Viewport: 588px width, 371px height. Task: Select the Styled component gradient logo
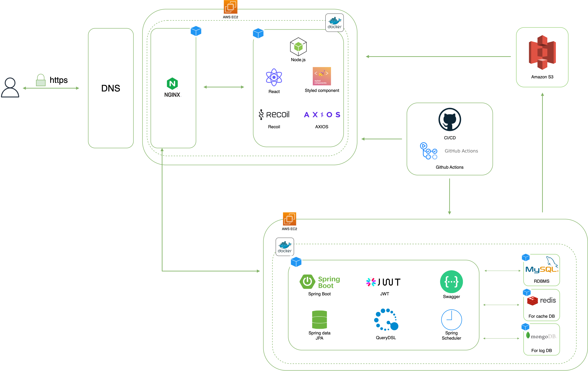[322, 76]
